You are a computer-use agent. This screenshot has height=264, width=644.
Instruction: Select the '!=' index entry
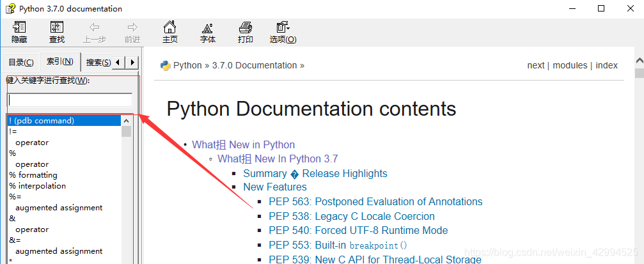click(x=13, y=132)
